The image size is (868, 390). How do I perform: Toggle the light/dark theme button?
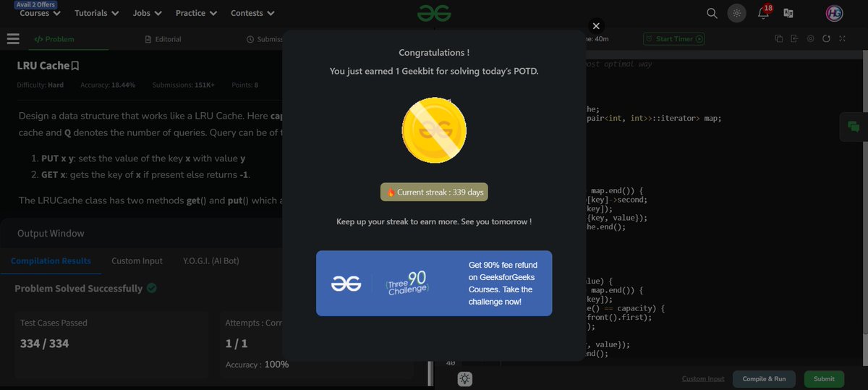pos(736,13)
